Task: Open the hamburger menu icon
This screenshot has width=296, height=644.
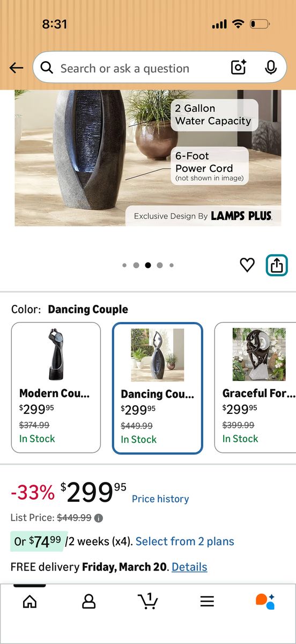Action: 207,602
